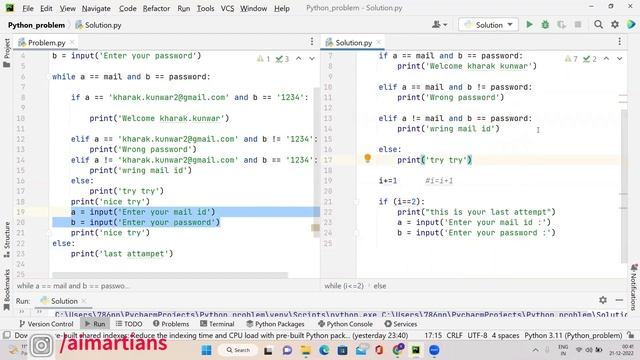Toggle the Bookmarks tool window sidebar

point(7,290)
